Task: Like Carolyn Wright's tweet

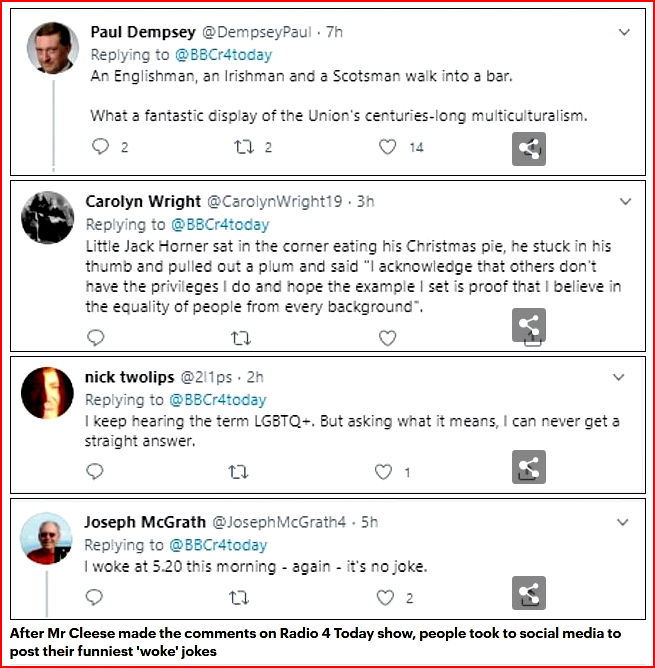Action: pos(387,338)
